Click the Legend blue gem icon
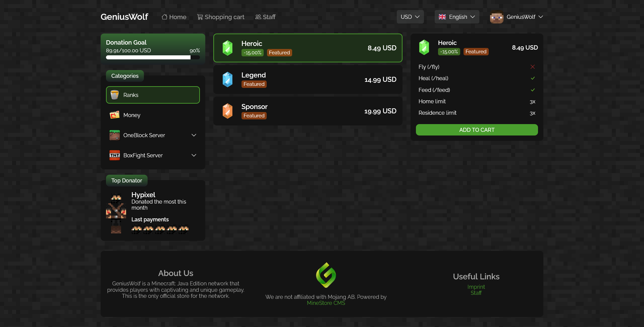Viewport: 644px width, 327px height. (228, 79)
